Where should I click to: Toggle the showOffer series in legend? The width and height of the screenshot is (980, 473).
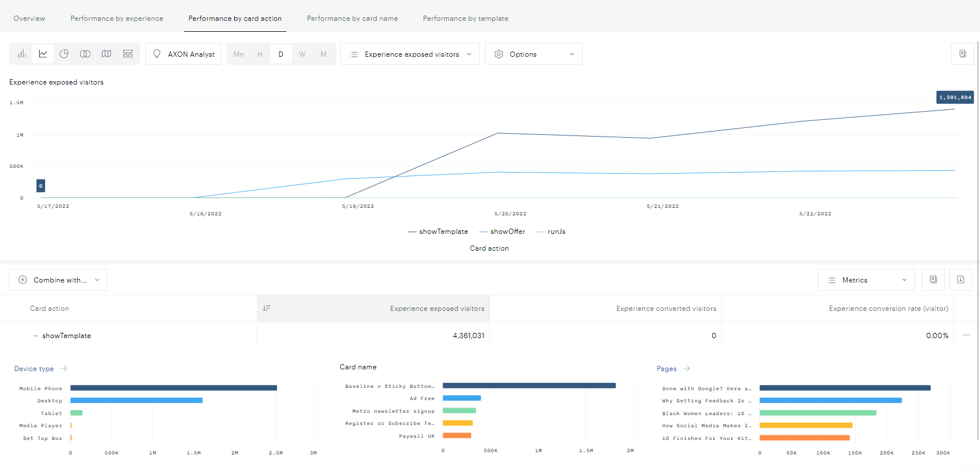point(507,232)
